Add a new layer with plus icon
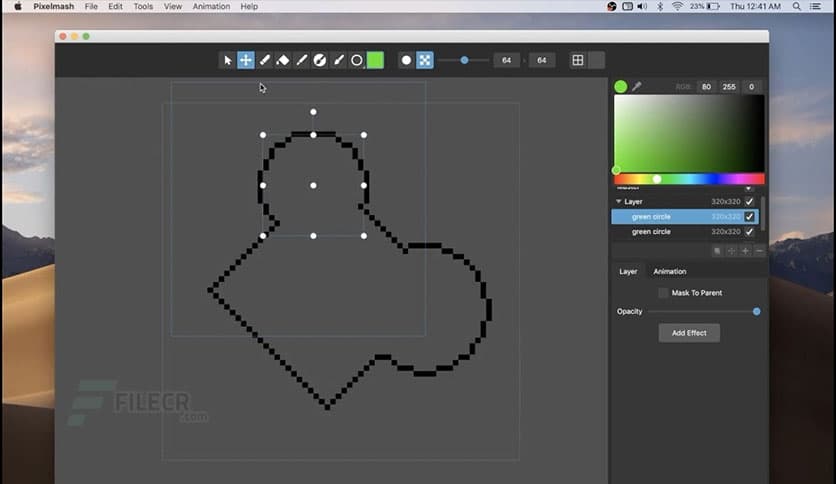The image size is (836, 484). pyautogui.click(x=745, y=250)
